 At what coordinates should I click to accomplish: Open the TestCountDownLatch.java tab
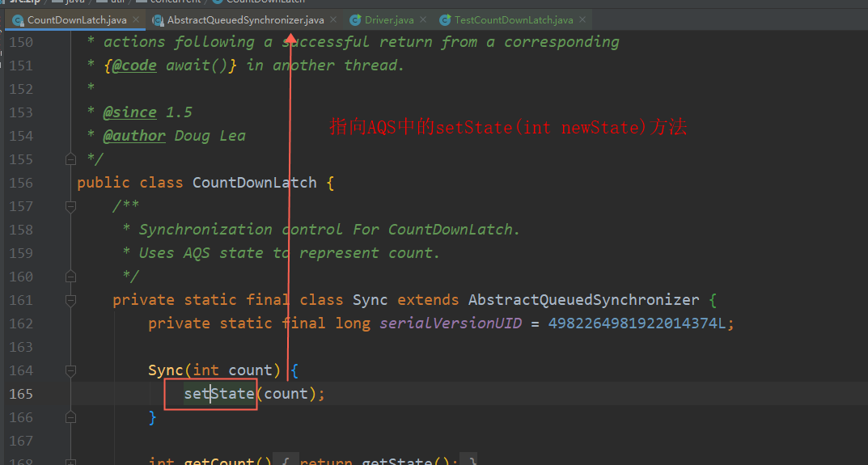coord(513,20)
